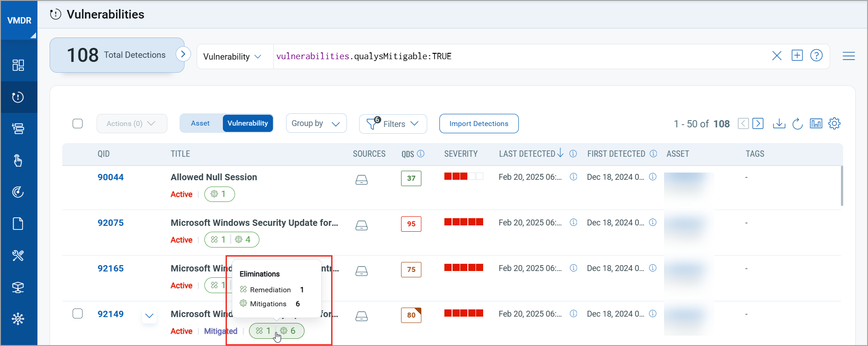Click the QDS column info icon
The image size is (868, 346).
420,154
